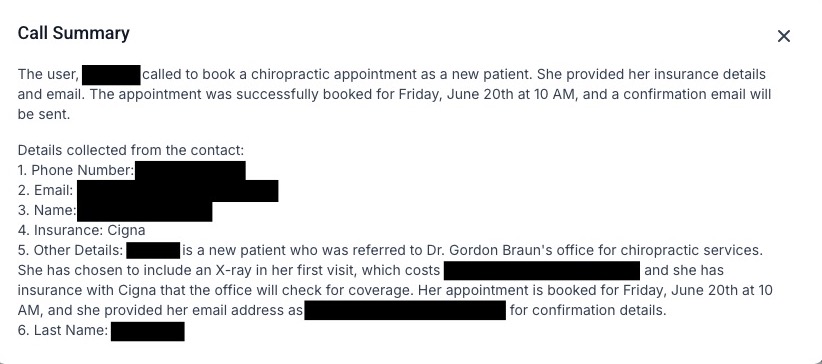Click the redacted X-ray cost block
The image size is (822, 364).
point(542,271)
